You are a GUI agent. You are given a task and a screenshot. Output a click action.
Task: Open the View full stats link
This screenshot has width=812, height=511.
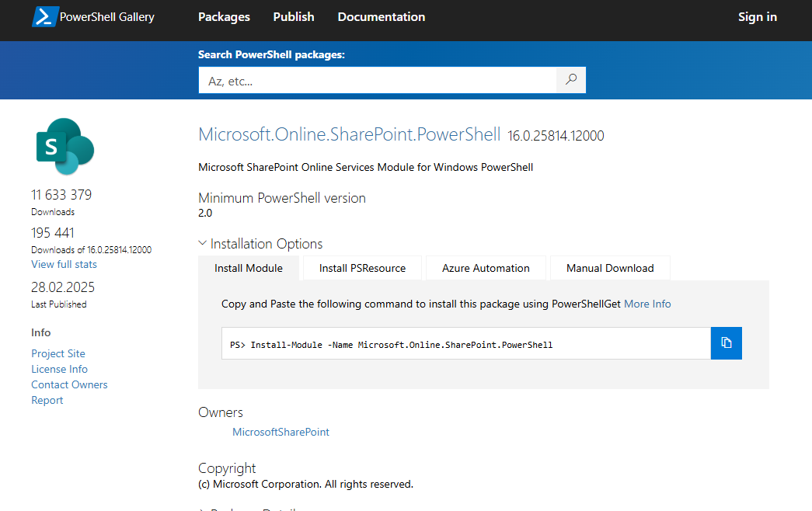(x=64, y=264)
